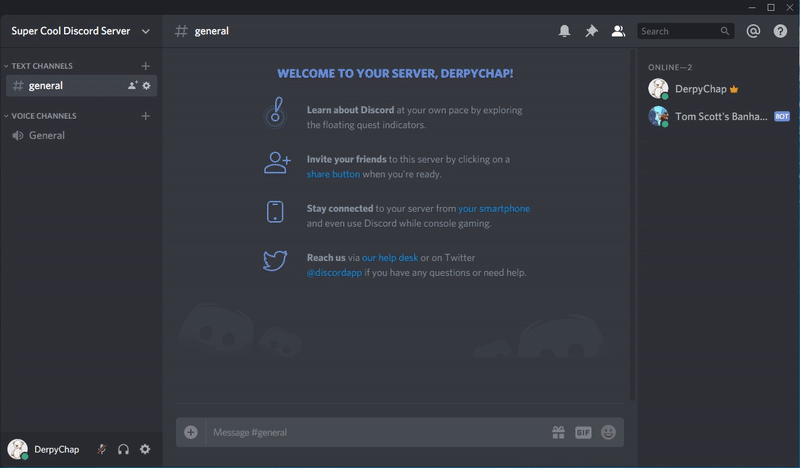This screenshot has height=468, width=800.
Task: Click the hash icon in channel header
Action: point(181,31)
